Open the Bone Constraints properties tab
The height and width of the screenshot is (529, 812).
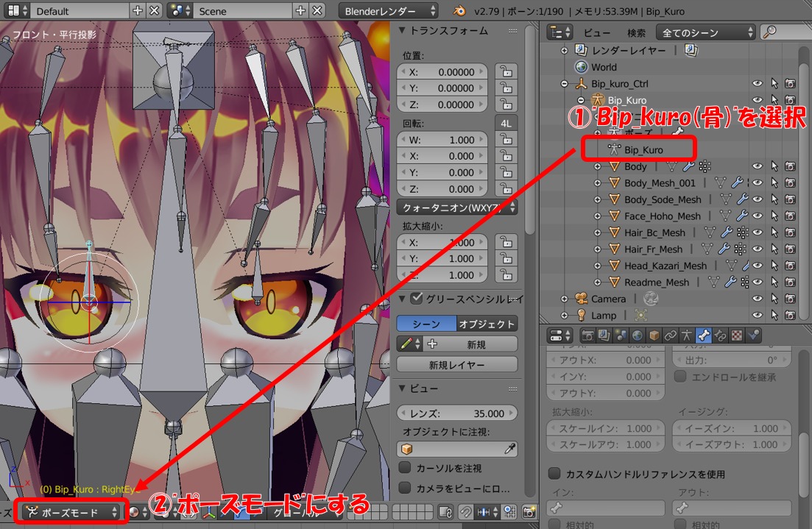(x=721, y=335)
